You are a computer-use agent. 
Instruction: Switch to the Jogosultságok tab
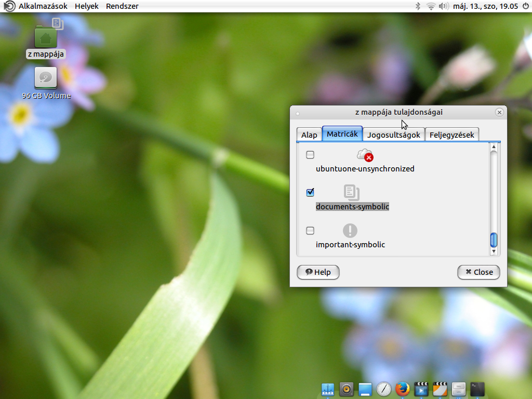click(394, 135)
